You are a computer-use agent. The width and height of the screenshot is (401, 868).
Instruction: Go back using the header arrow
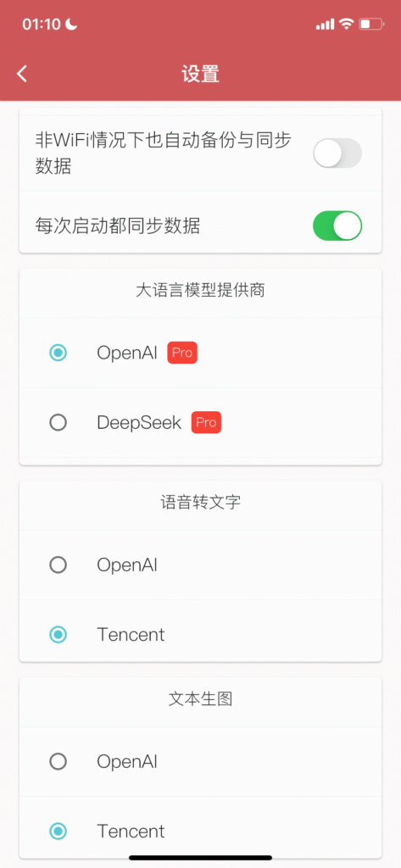[x=21, y=74]
